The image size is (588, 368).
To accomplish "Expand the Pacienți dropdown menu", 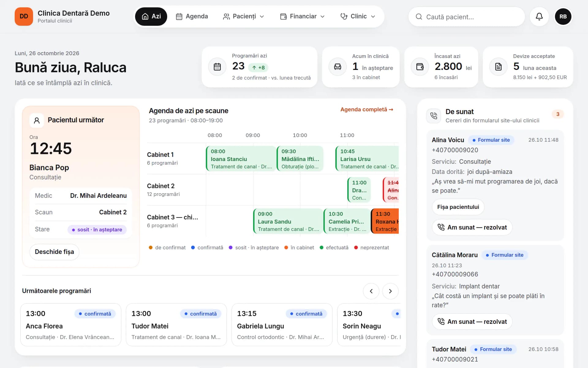I will 243,16.
